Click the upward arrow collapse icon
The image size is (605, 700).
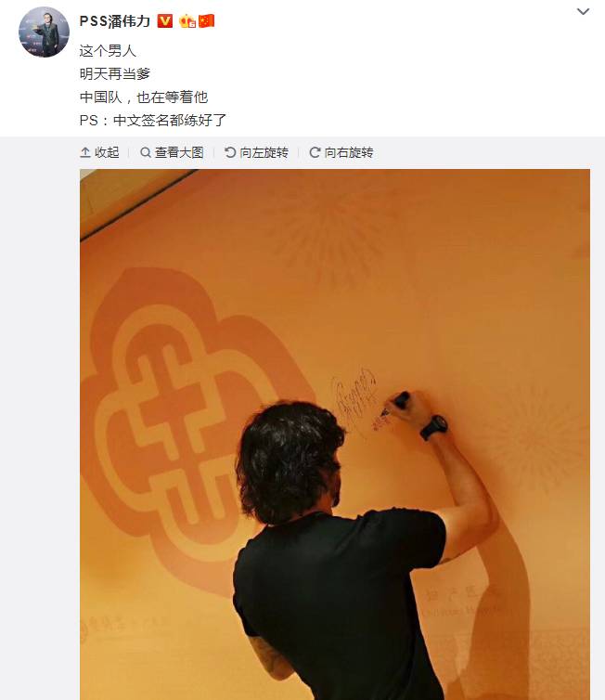pos(85,152)
